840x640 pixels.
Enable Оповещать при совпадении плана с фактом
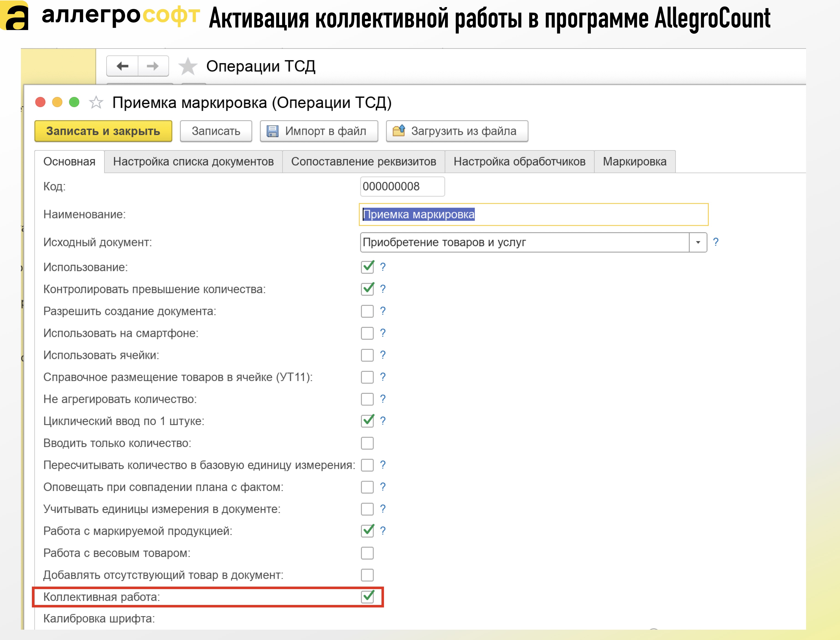point(367,487)
